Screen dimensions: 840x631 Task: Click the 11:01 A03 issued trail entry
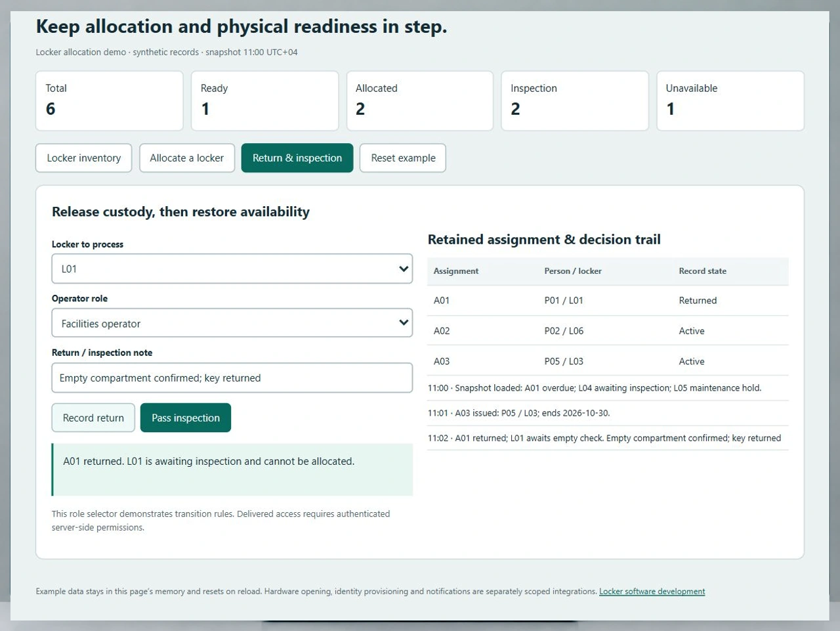pyautogui.click(x=608, y=413)
